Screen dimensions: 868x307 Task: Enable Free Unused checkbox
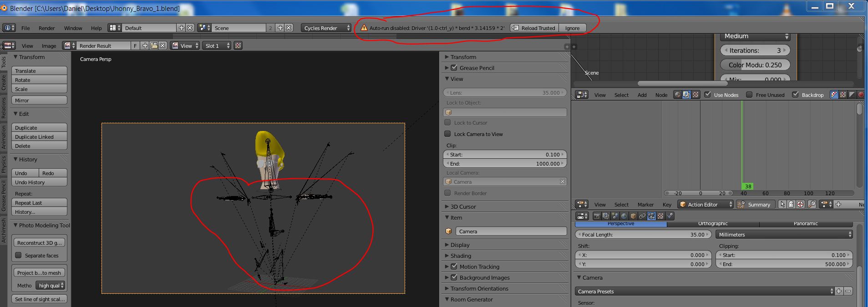point(749,95)
